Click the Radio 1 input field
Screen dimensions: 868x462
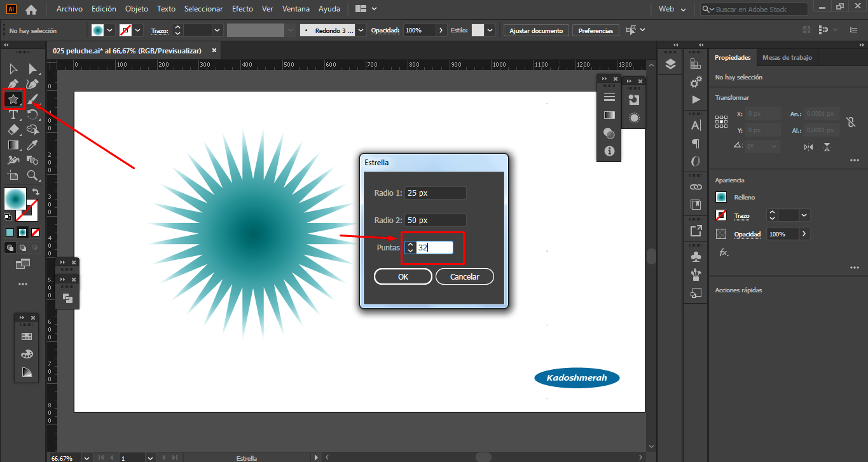pyautogui.click(x=436, y=193)
